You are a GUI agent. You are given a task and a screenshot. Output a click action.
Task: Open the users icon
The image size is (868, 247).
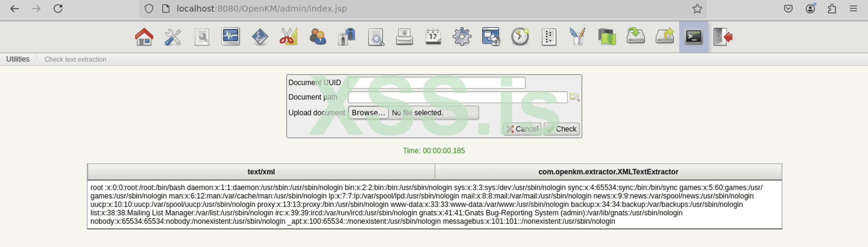pyautogui.click(x=317, y=37)
